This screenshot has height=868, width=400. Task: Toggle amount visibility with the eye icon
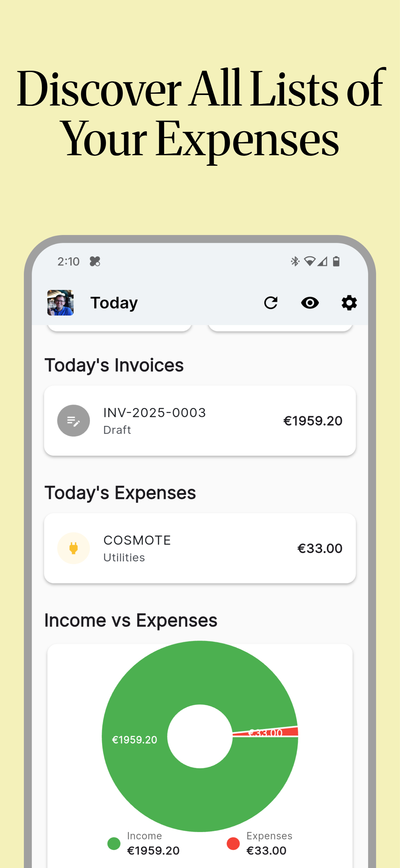pos(310,303)
